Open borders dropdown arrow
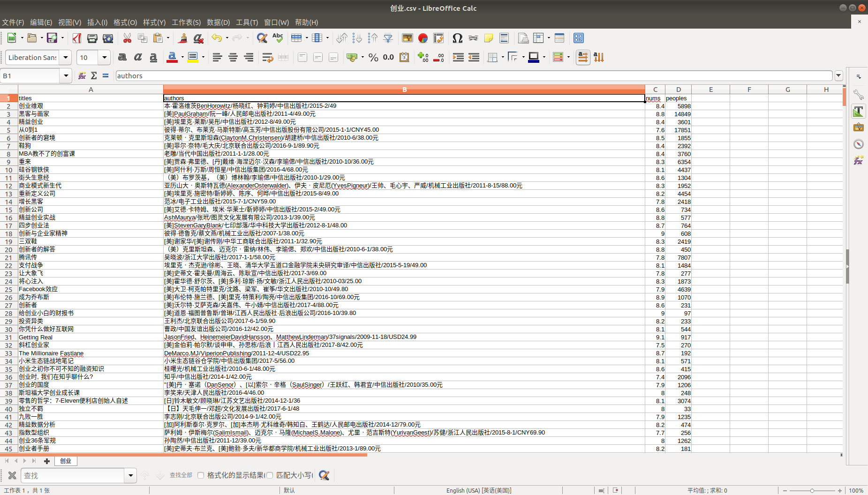The width and height of the screenshot is (868, 495). [x=502, y=57]
